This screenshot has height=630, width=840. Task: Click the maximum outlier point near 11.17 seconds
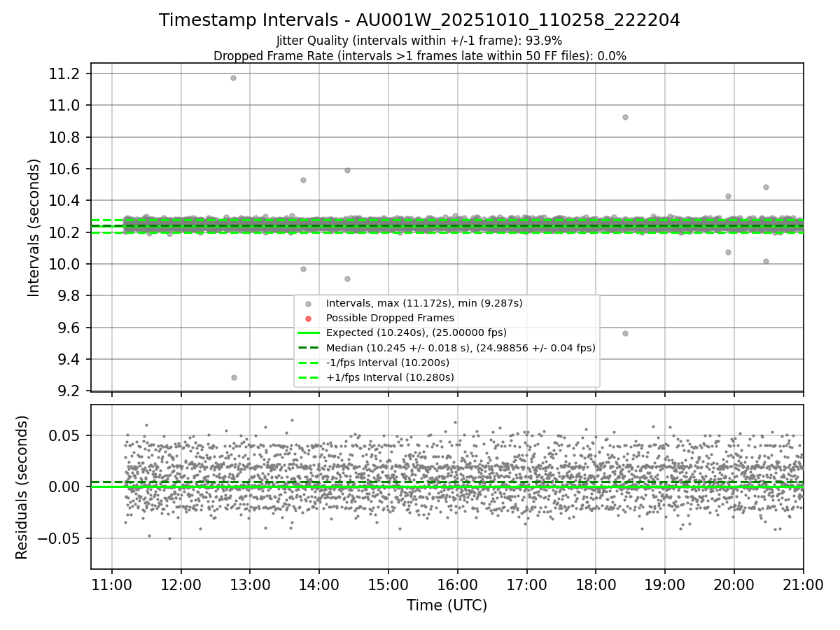click(233, 78)
